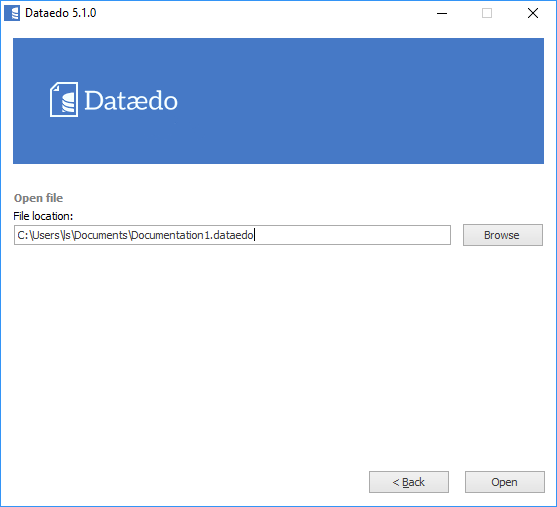Click the Dataedo title bar app icon
557x507 pixels.
[x=12, y=13]
